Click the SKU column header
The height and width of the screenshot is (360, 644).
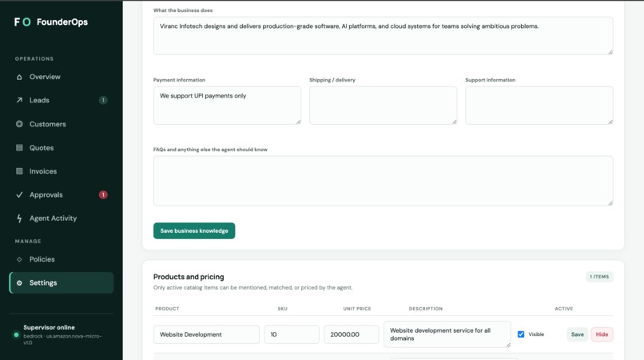pos(283,309)
